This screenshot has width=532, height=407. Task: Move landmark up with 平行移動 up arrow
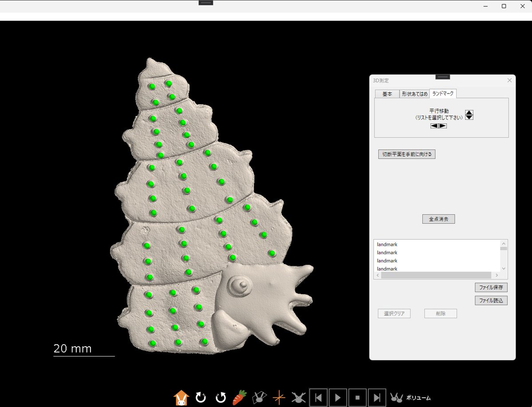coord(470,112)
